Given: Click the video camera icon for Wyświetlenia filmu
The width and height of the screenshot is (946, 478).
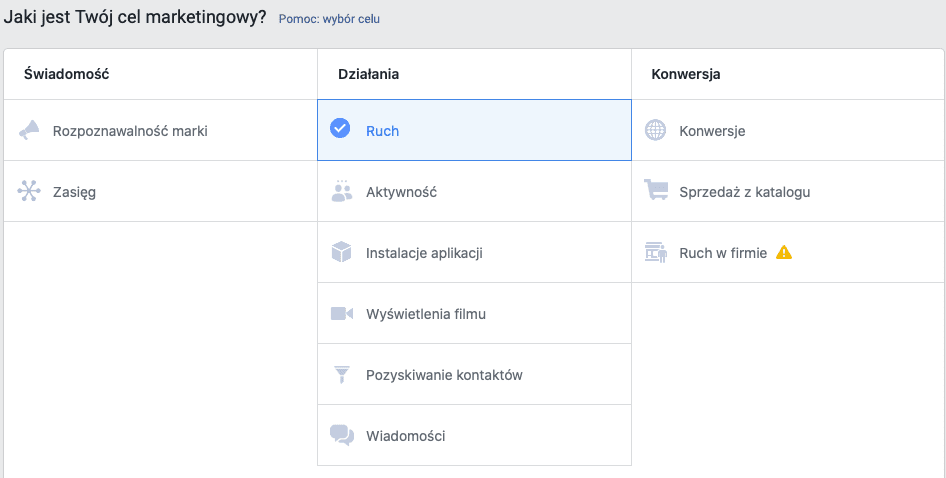Looking at the screenshot, I should point(341,313).
